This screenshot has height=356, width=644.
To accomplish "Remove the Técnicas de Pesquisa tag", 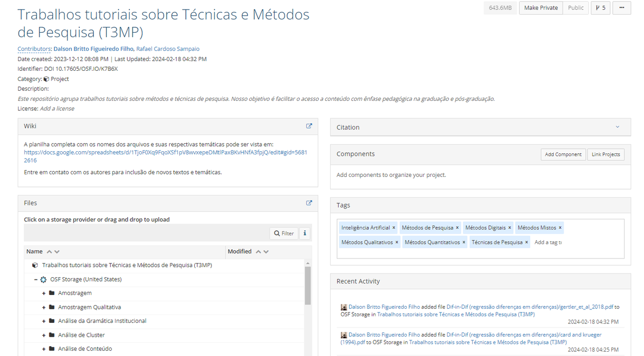I will [x=526, y=242].
